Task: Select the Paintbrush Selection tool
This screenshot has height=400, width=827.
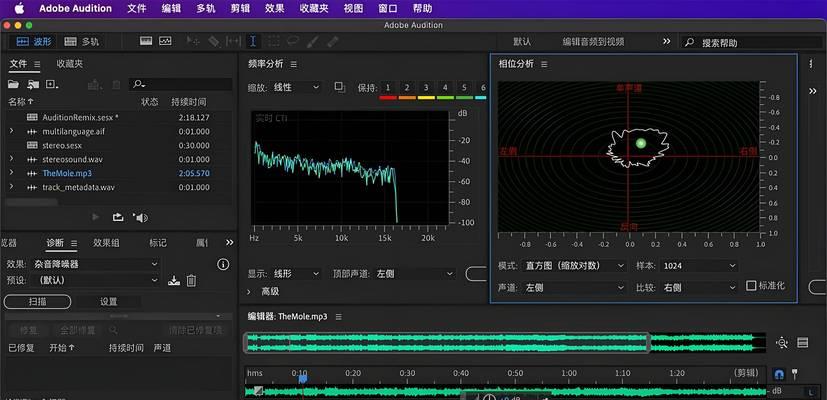Action: tap(312, 41)
